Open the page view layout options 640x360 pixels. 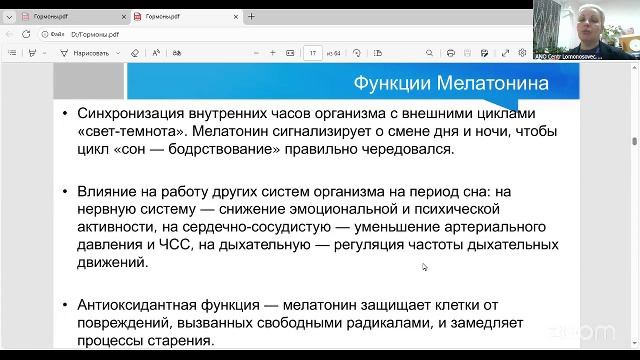pos(378,53)
